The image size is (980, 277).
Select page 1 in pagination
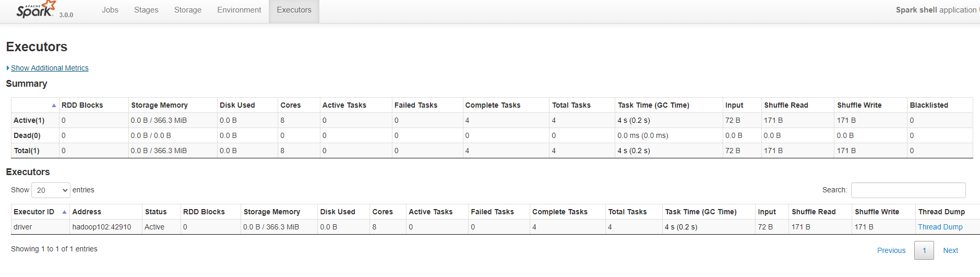(x=924, y=250)
